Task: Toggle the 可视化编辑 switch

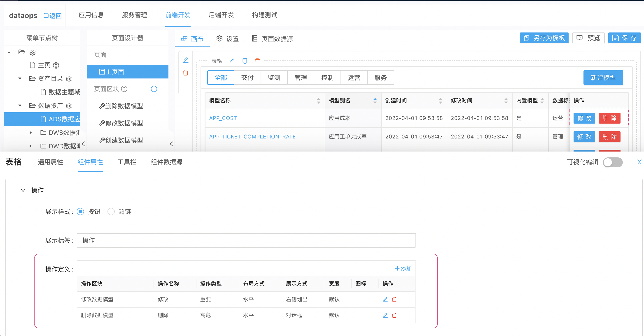Action: [x=612, y=162]
